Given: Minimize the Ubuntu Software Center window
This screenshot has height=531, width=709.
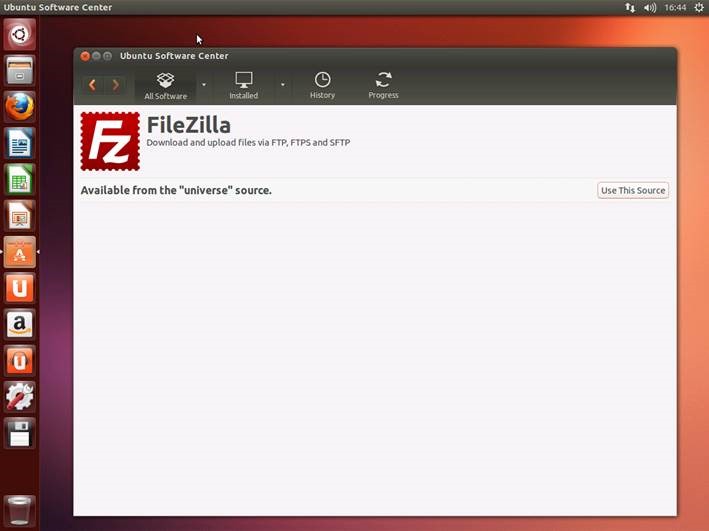Looking at the screenshot, I should click(x=96, y=56).
